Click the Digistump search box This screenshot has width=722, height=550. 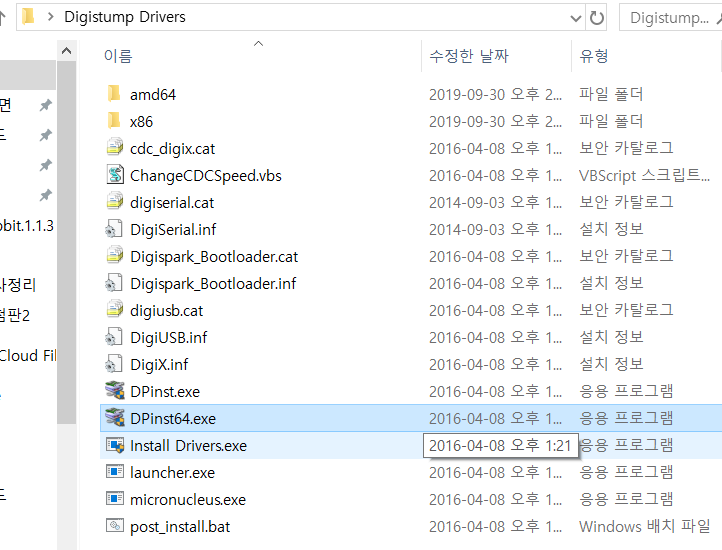coord(670,18)
